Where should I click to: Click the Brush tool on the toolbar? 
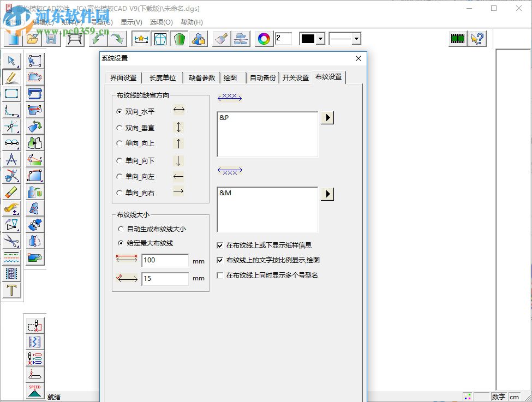pos(220,39)
